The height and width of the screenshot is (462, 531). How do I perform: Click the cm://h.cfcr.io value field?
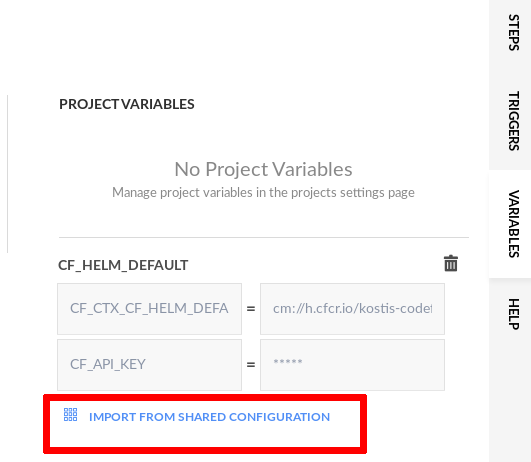click(352, 309)
